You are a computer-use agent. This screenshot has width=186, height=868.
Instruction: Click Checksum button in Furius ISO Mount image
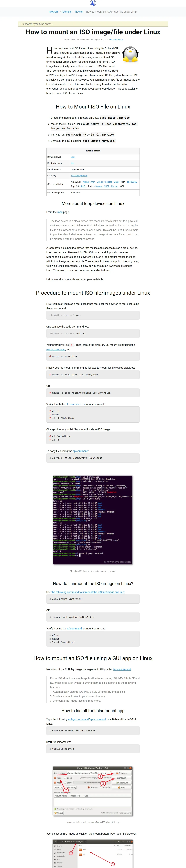tap(122, 783)
